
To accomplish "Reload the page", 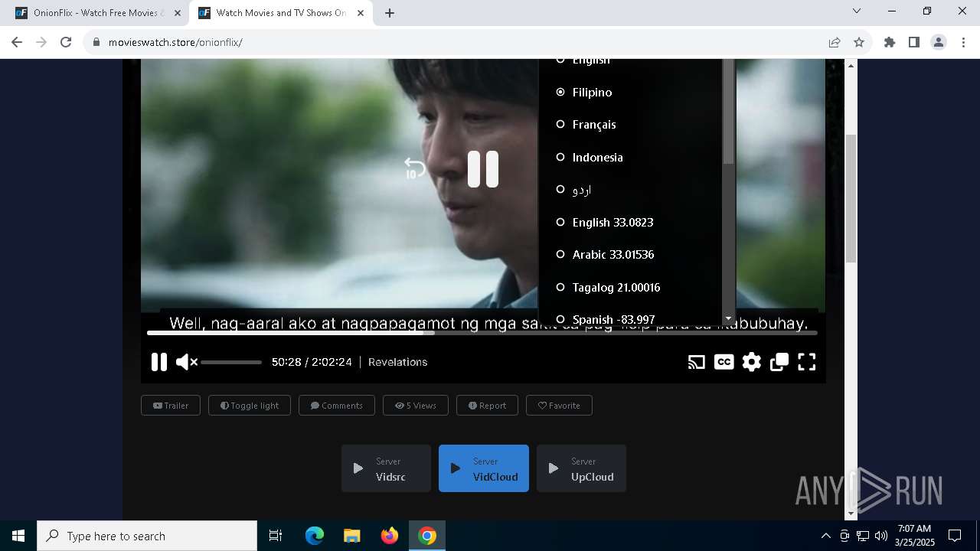I will (x=66, y=42).
